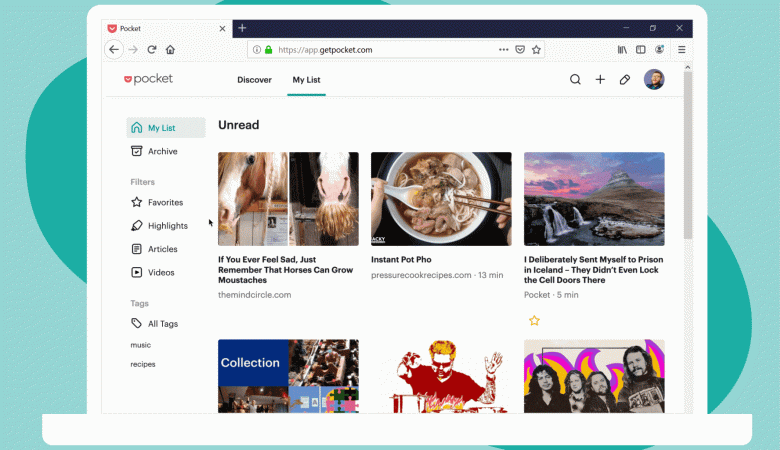Click the plus icon to save a URL

click(600, 80)
